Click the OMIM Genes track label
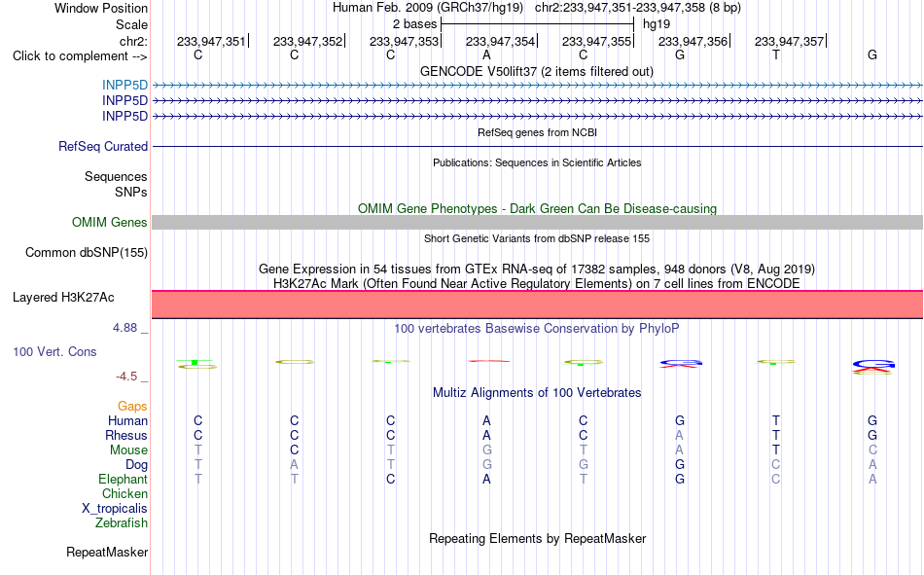 pyautogui.click(x=109, y=223)
